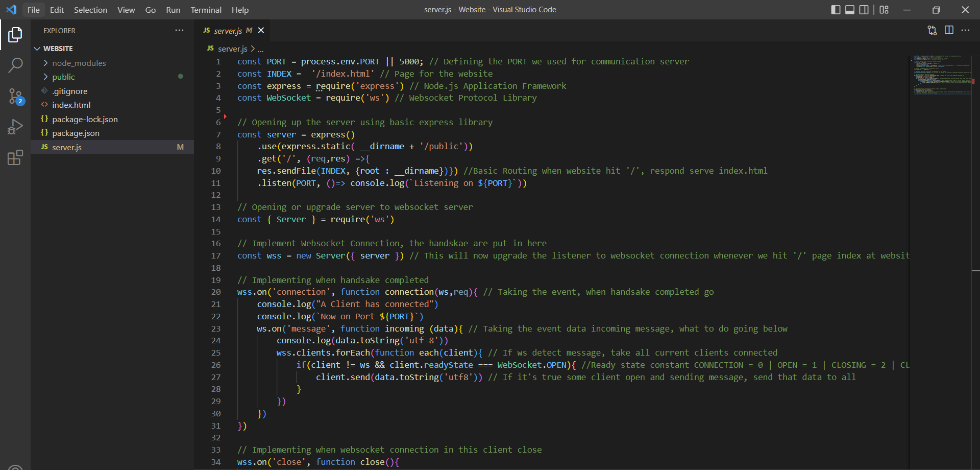
Task: Click the 'wss' variable on line 17
Action: [274, 255]
